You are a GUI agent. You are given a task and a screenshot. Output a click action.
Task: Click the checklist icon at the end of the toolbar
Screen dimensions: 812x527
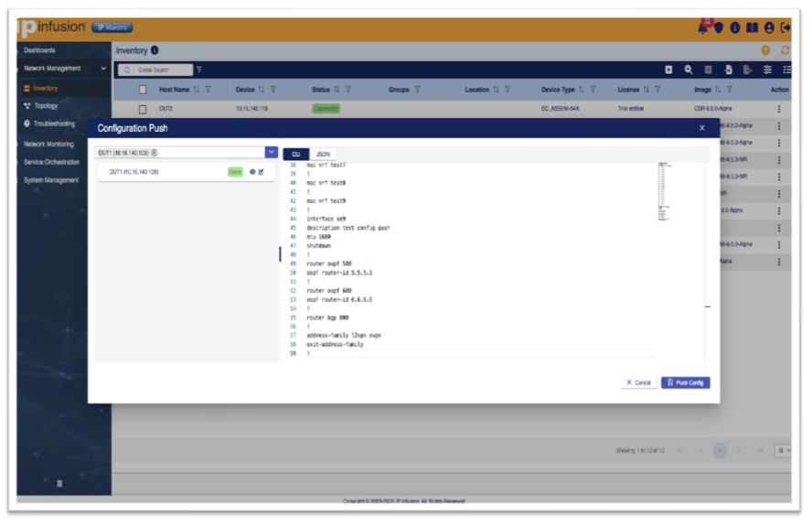click(x=786, y=70)
